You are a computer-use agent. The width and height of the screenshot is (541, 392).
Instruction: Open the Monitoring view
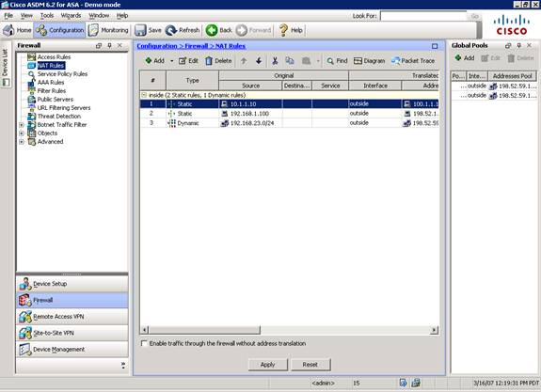point(108,30)
